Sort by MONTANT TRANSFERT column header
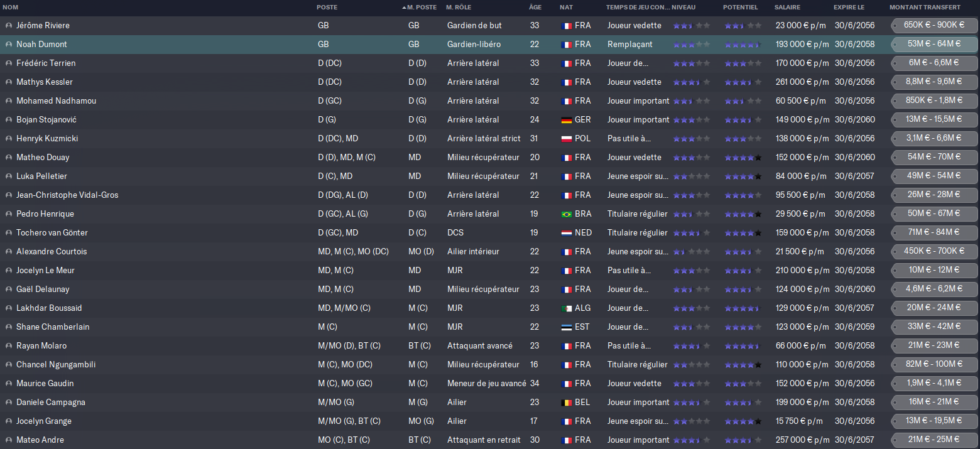Viewport: 980px width, 449px height. click(925, 8)
